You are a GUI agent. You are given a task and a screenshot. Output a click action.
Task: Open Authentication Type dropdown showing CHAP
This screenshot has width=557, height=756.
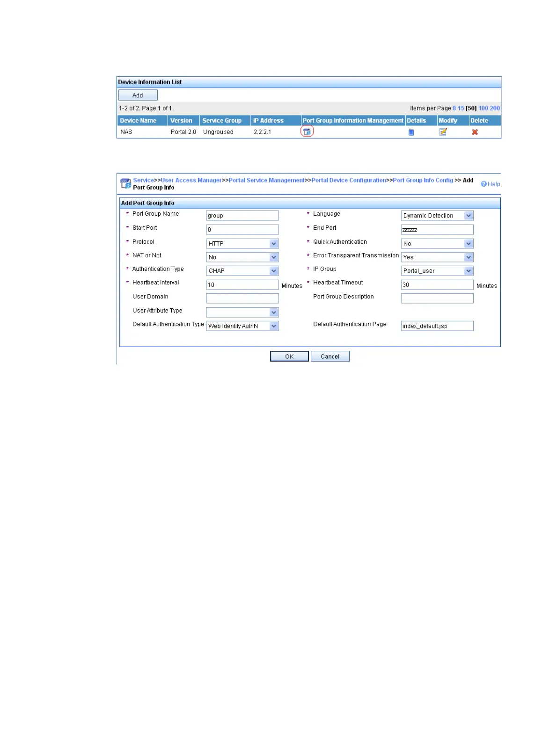242,271
